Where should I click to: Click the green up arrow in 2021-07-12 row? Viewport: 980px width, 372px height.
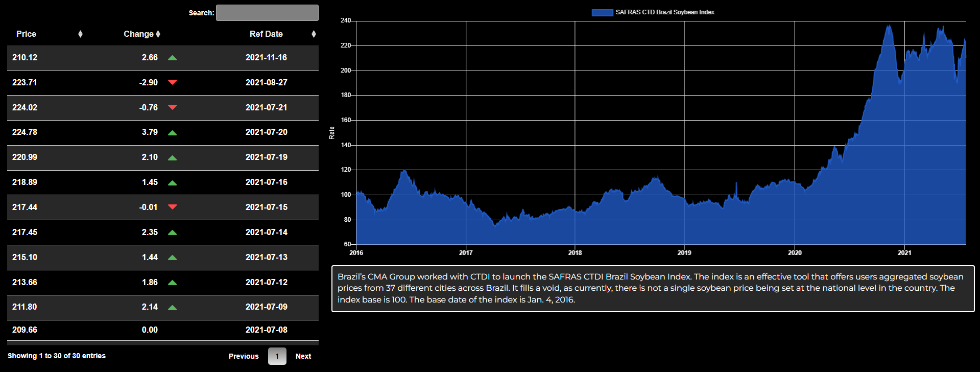pos(173,282)
